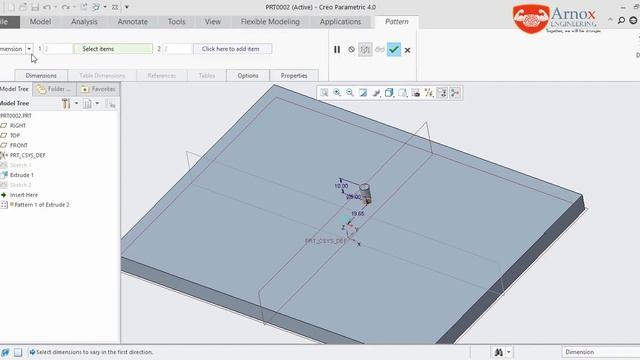The width and height of the screenshot is (640, 360).
Task: Open the Options slide-down panel
Action: click(x=248, y=76)
